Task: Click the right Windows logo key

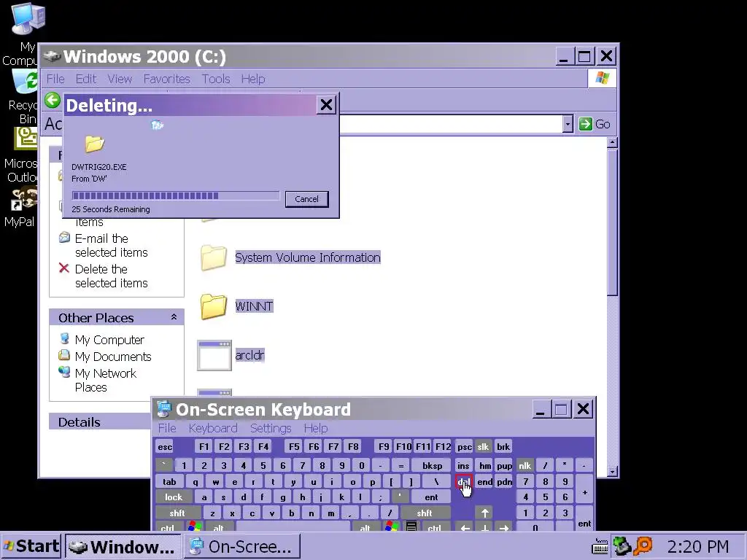Action: click(392, 526)
